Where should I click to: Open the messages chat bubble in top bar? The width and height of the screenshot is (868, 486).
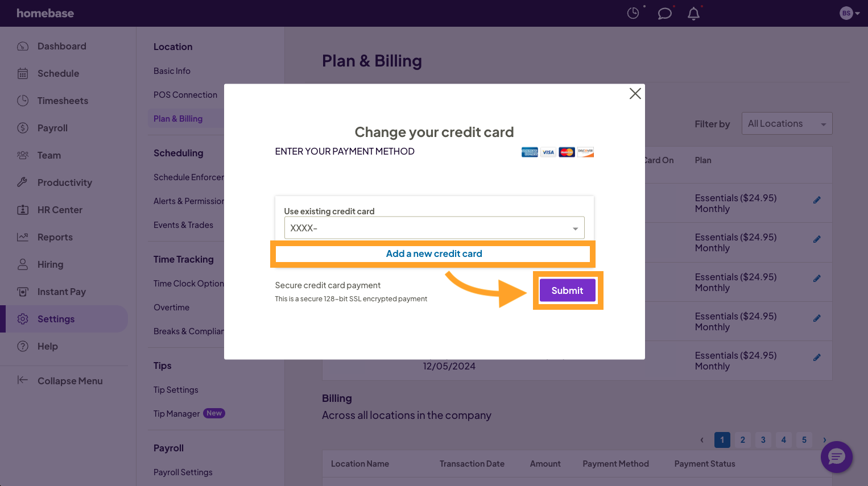pos(664,13)
